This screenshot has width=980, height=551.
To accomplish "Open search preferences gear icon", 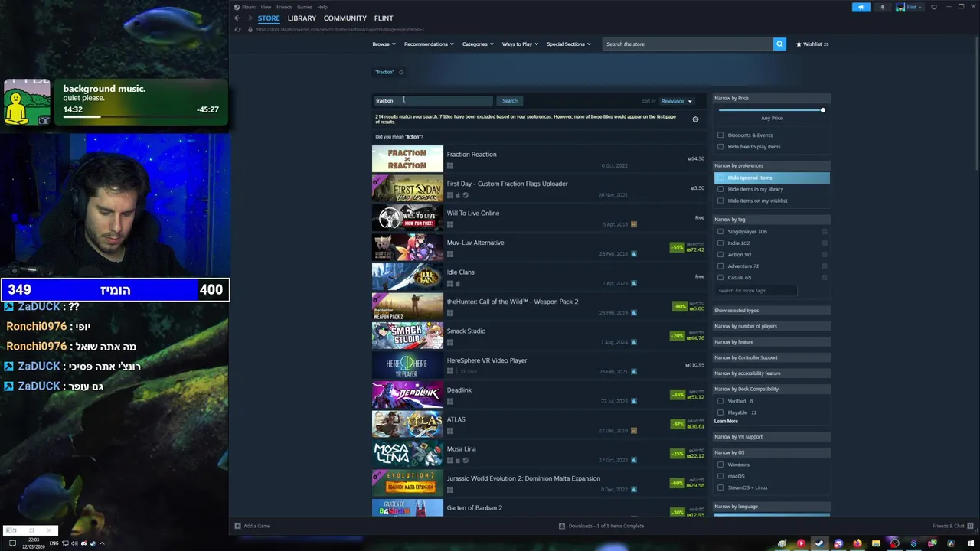I will pyautogui.click(x=695, y=119).
